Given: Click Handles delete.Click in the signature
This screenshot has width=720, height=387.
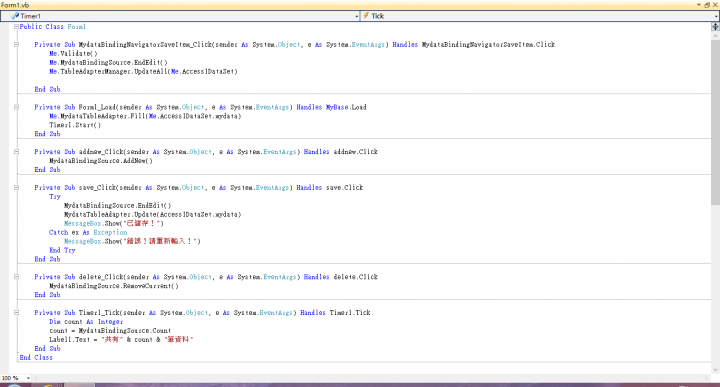Looking at the screenshot, I should tap(341, 277).
